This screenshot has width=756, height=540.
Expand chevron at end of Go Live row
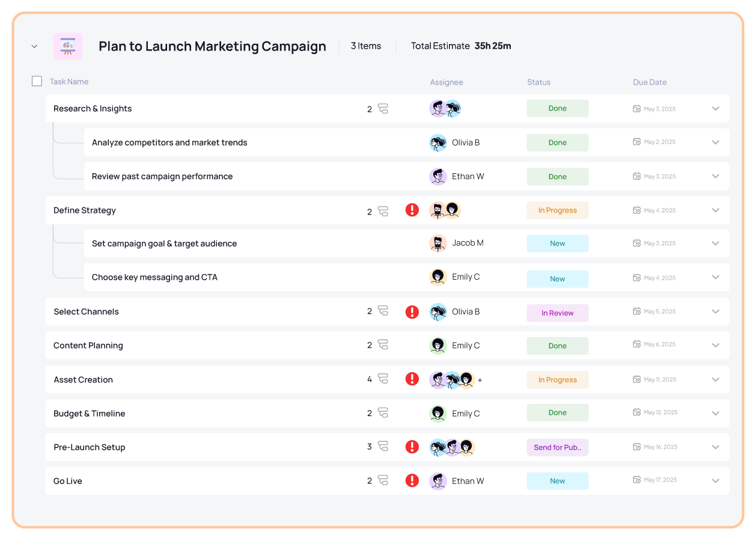coord(715,481)
